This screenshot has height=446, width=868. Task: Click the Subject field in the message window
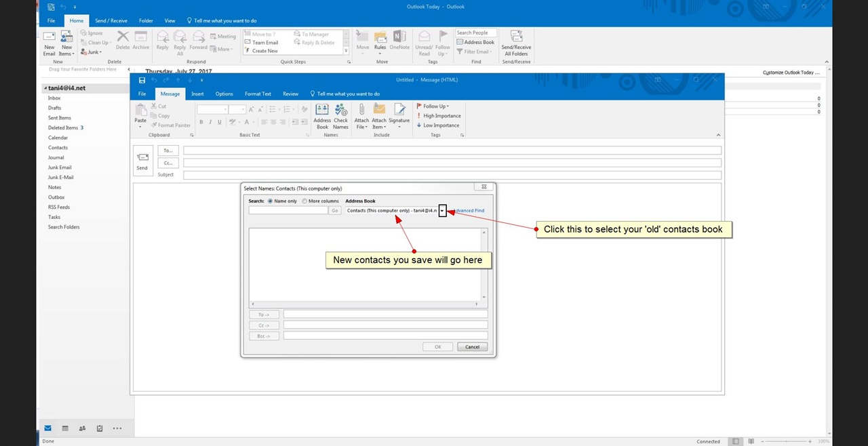(452, 175)
